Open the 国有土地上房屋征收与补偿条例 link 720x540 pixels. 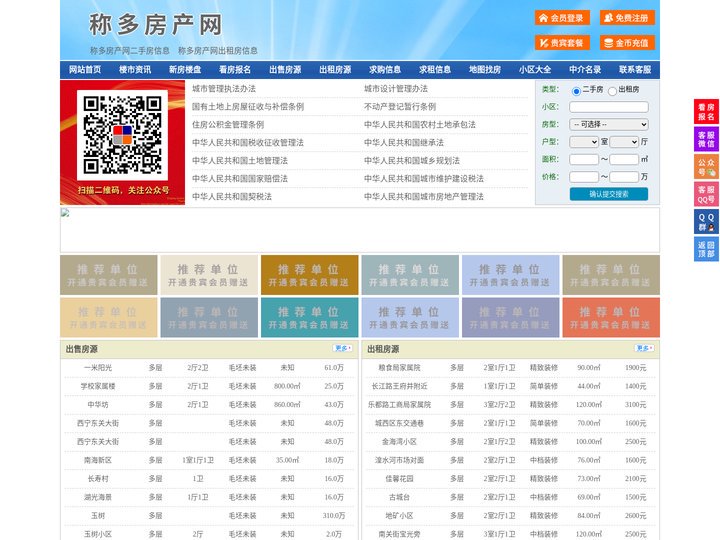[x=248, y=107]
